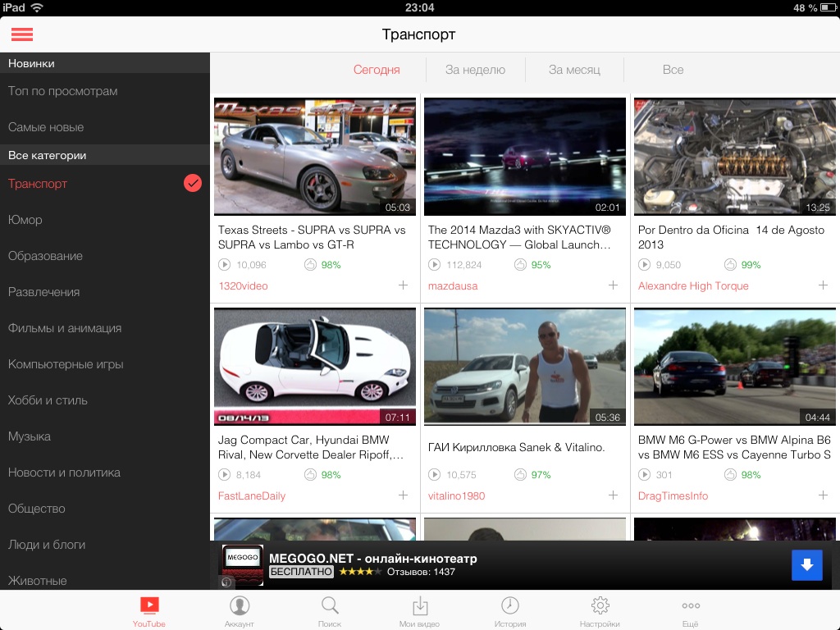Add BMW M6 G-Power video with plus icon

[824, 495]
